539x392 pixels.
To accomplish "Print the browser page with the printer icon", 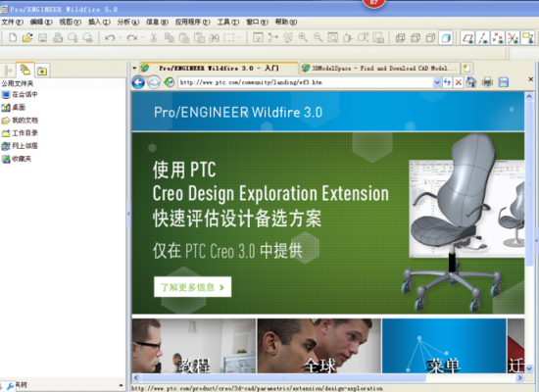I will [x=487, y=82].
